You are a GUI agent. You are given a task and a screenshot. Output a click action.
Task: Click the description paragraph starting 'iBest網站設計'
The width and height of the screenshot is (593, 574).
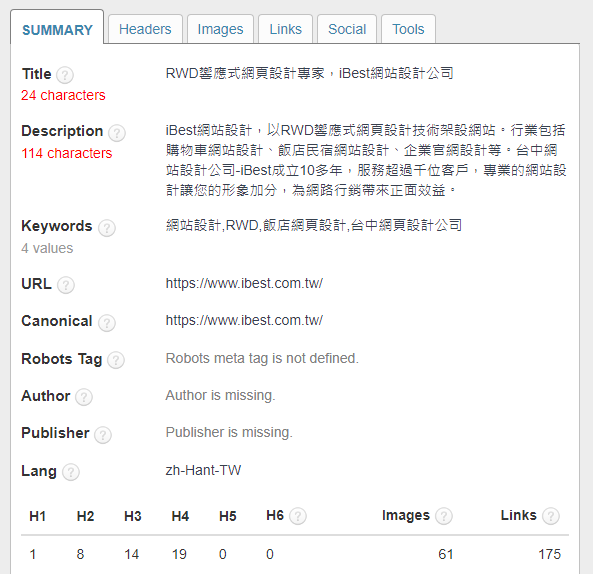366,160
